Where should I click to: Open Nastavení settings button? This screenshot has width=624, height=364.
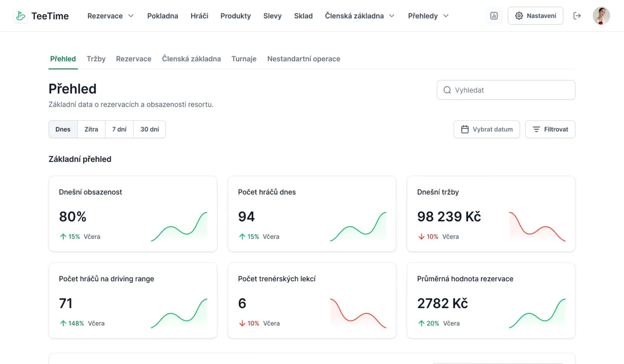pos(535,16)
